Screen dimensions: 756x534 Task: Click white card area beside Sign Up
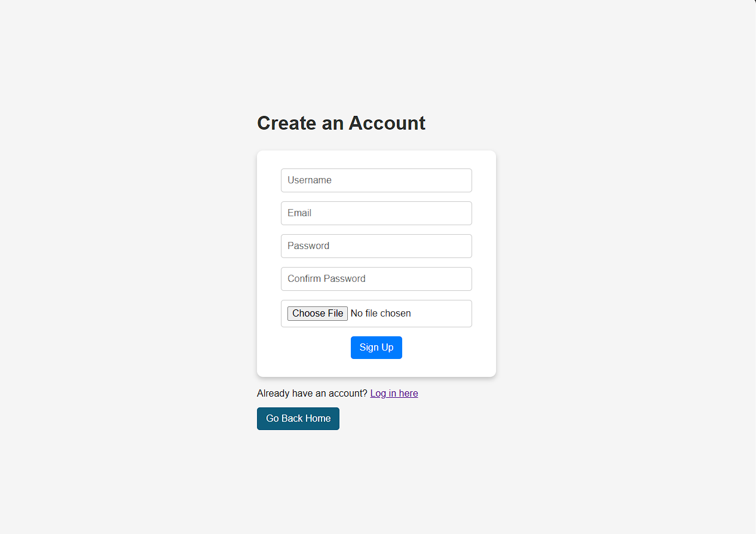(448, 349)
